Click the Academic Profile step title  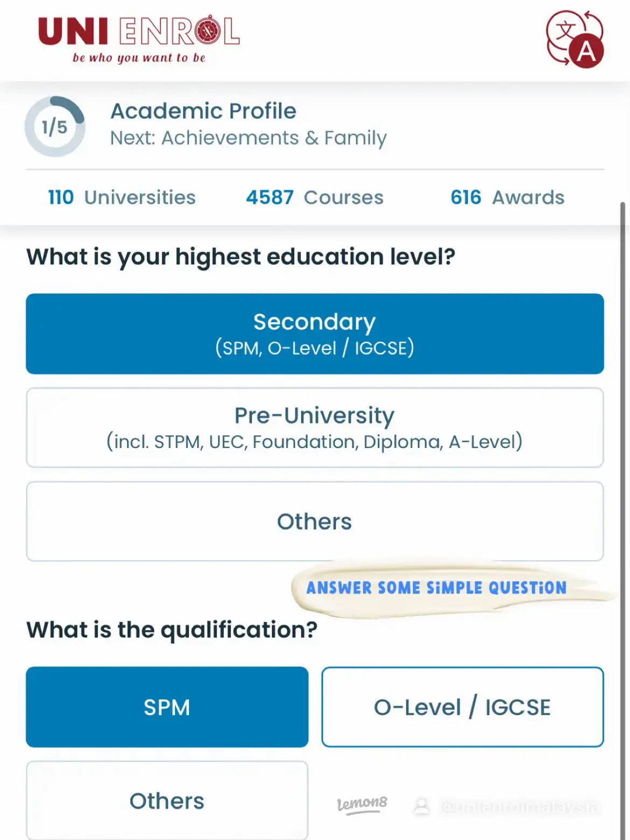pyautogui.click(x=203, y=111)
